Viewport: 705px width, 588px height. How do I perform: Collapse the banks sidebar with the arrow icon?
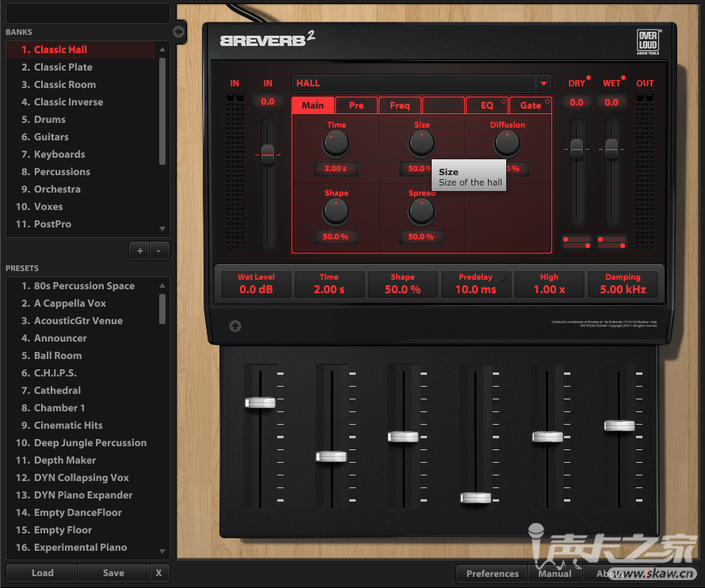click(x=178, y=32)
